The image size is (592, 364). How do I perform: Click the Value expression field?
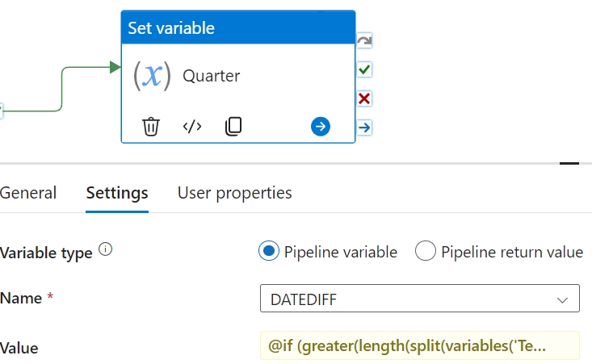point(420,345)
